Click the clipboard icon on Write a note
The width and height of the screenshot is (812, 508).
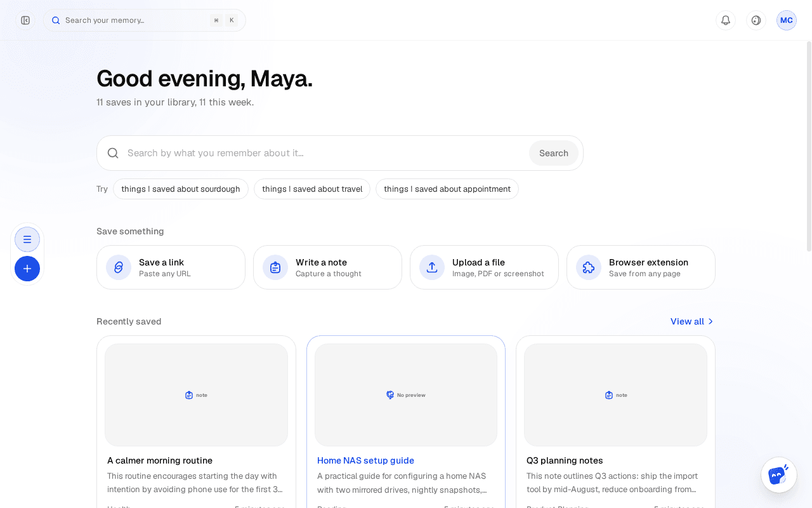pos(275,267)
